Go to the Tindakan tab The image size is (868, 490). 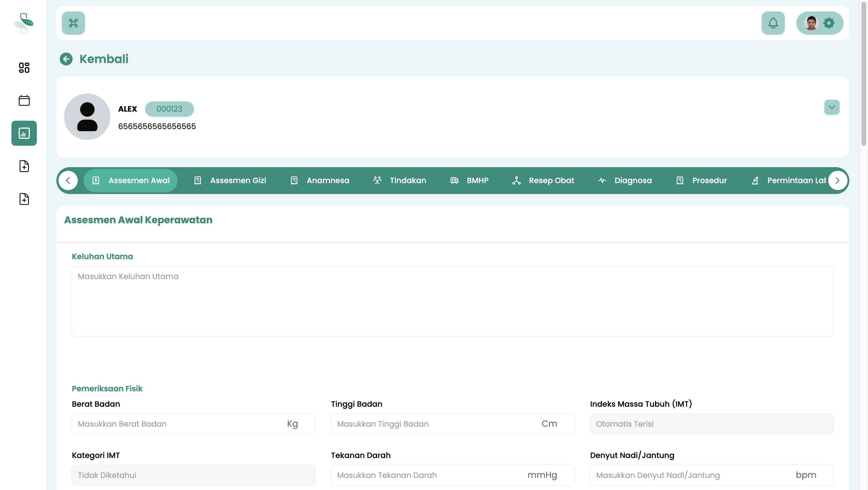tap(400, 180)
